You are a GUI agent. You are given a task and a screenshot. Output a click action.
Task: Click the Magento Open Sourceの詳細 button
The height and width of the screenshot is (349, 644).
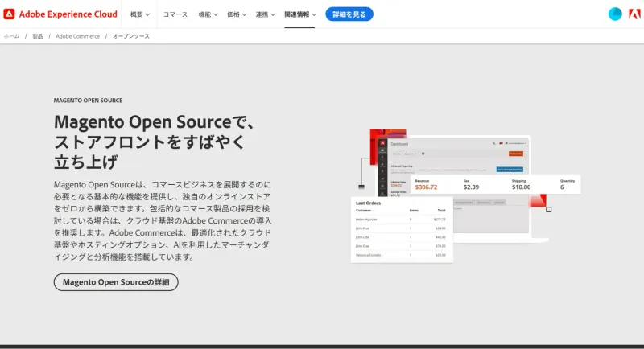pyautogui.click(x=116, y=282)
